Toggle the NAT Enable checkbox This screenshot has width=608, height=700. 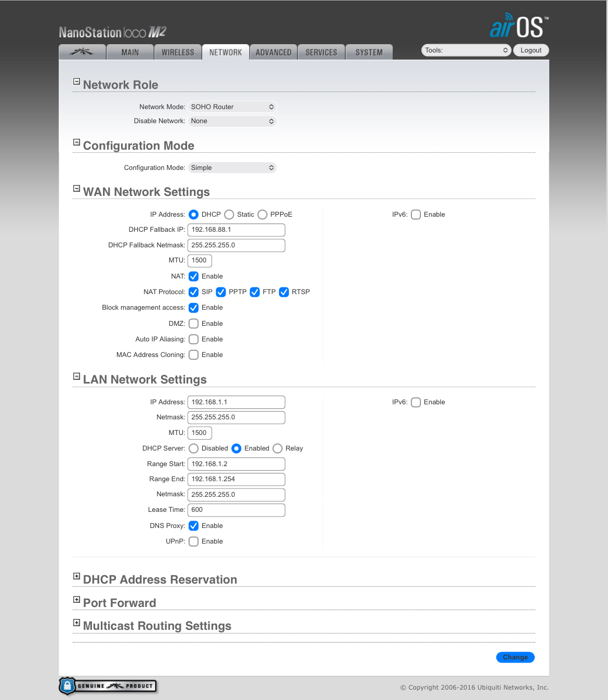pyautogui.click(x=193, y=276)
